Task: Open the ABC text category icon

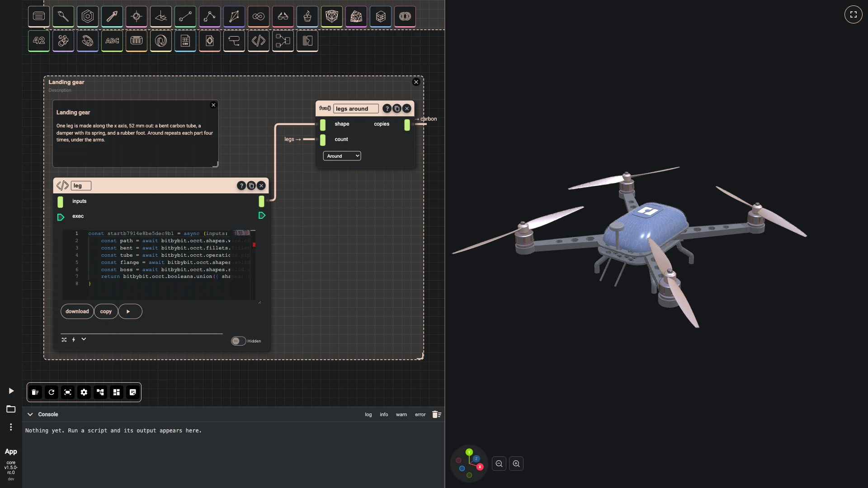Action: (x=112, y=41)
